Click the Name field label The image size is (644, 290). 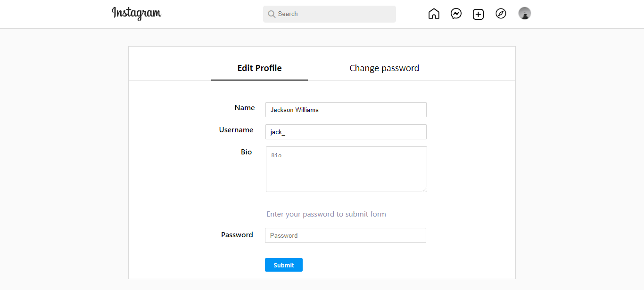[x=245, y=107]
